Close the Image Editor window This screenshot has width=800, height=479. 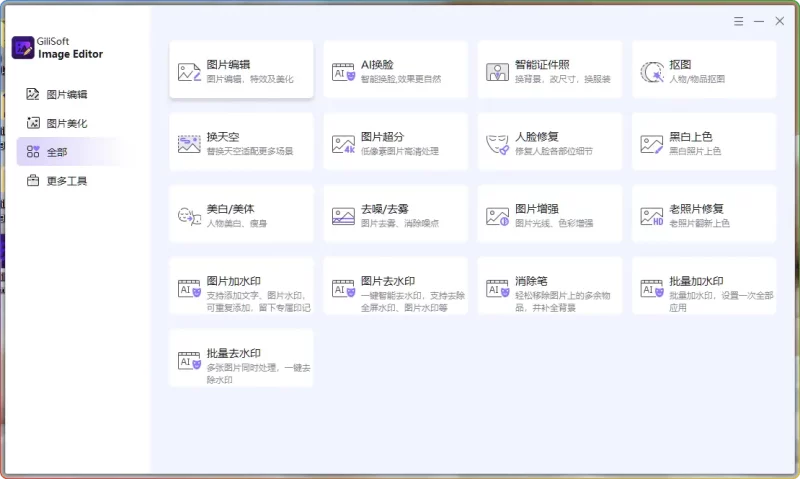coord(779,21)
